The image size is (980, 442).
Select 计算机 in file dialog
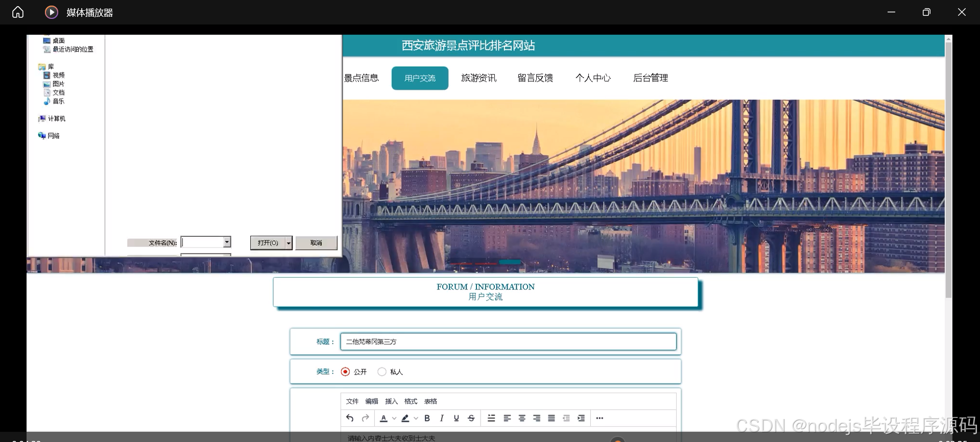tap(52, 118)
